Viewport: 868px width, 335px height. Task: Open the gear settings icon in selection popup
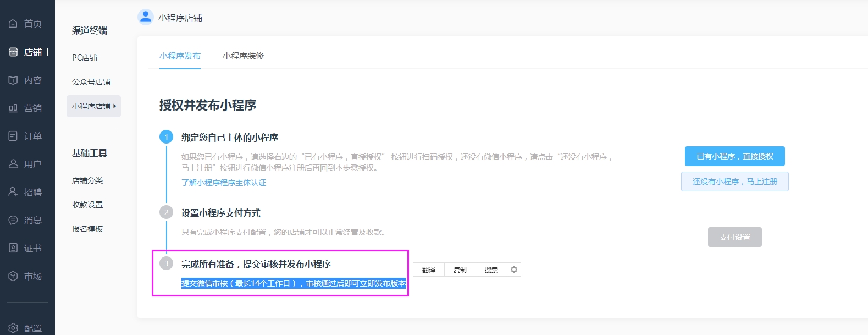coord(514,270)
